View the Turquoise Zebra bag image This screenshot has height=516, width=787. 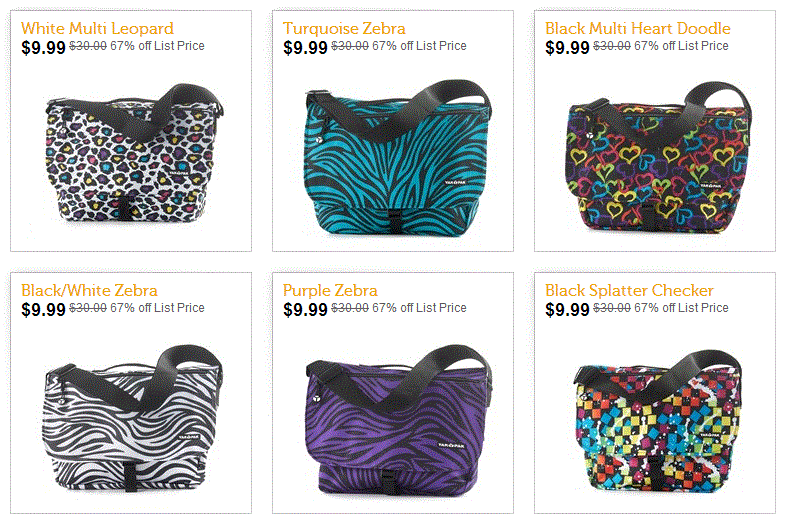point(398,158)
